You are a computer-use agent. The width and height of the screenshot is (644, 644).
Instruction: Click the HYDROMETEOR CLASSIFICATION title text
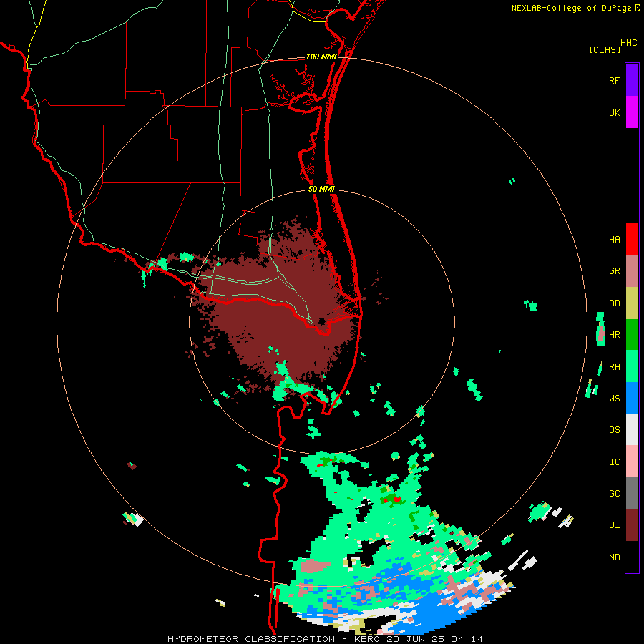coord(251,639)
